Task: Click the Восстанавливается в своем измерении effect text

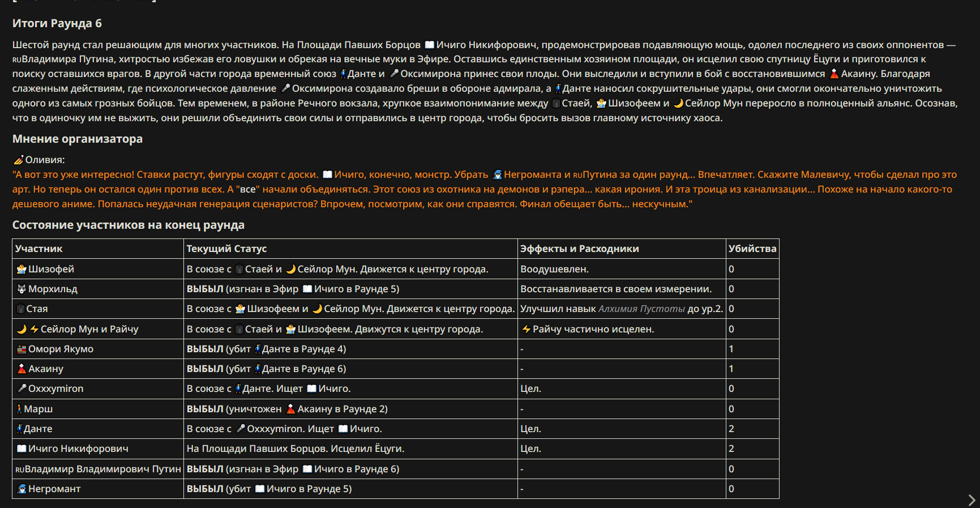Action: coord(616,289)
